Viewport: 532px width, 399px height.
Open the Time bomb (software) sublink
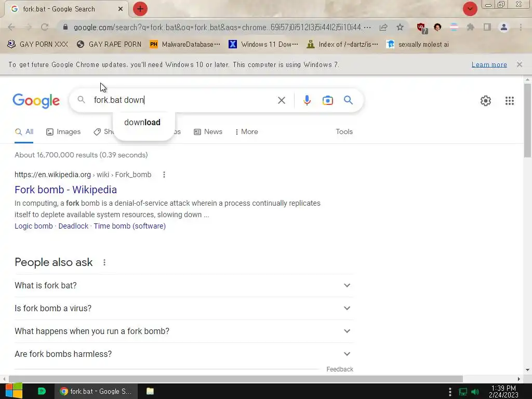(129, 226)
